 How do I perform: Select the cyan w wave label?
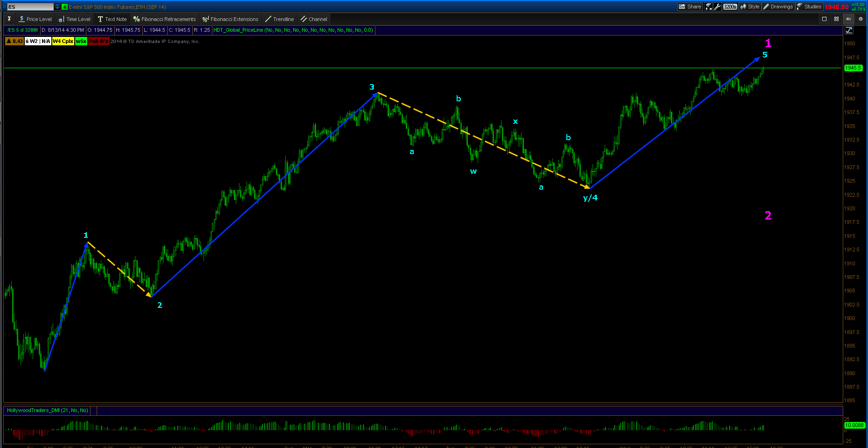click(x=473, y=171)
